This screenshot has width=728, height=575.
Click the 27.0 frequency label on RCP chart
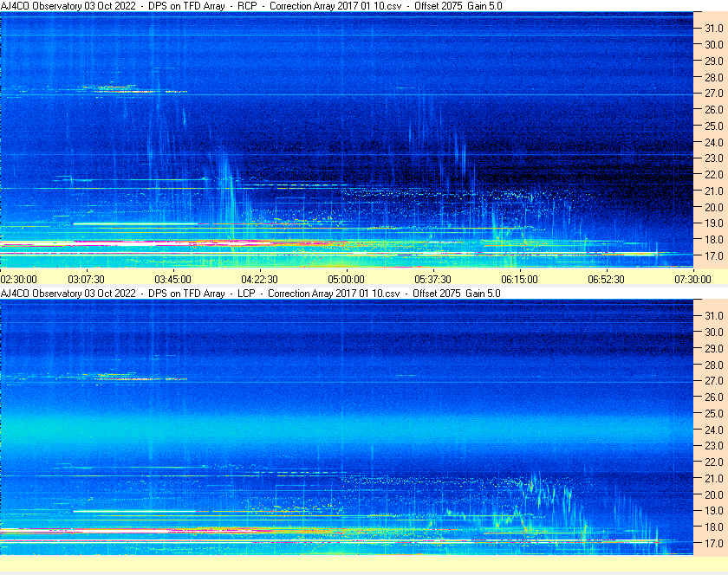714,94
